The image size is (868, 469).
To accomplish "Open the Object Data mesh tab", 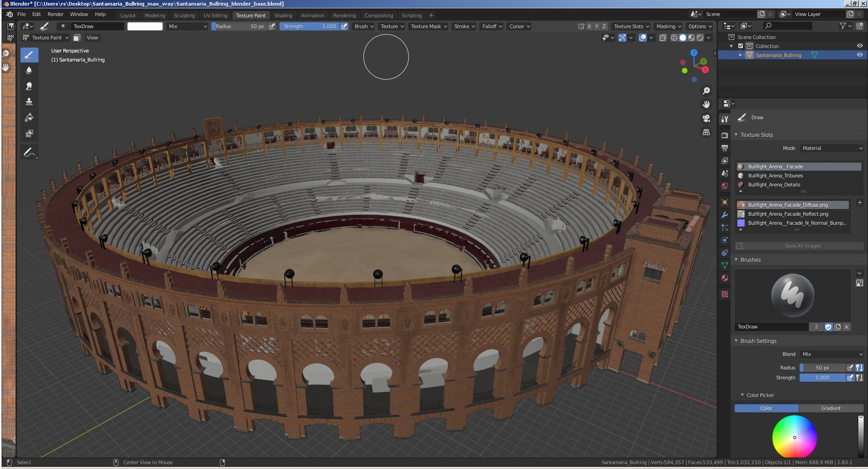I will coord(725,265).
